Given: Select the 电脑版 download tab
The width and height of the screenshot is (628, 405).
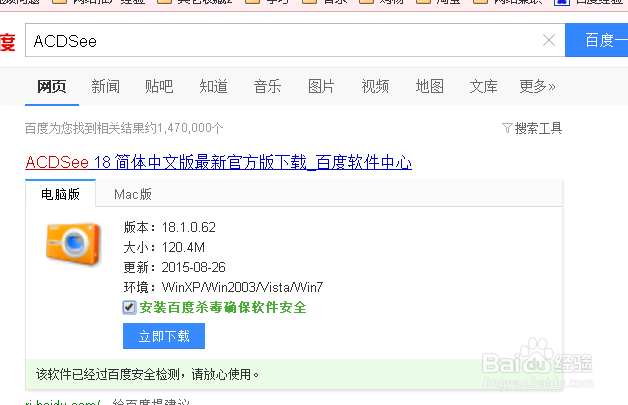Looking at the screenshot, I should pos(60,193).
